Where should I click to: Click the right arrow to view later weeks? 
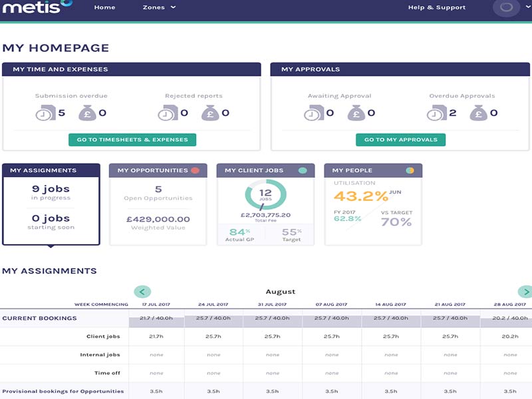pyautogui.click(x=525, y=292)
